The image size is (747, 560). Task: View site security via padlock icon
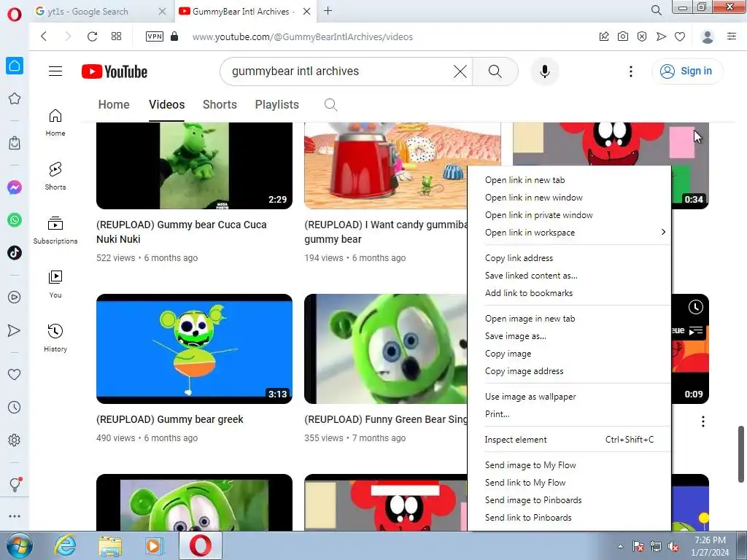click(174, 36)
